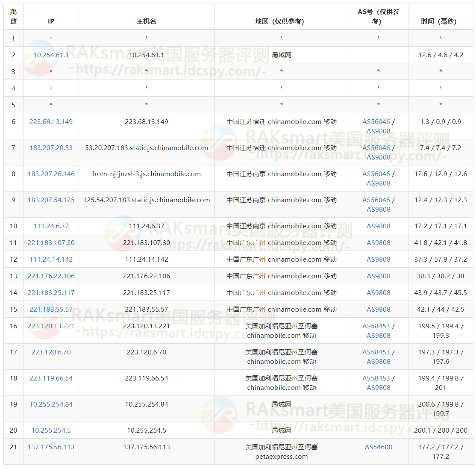The image size is (476, 469).
Task: Open IP link 223.120.13.221
Action: pyautogui.click(x=51, y=326)
